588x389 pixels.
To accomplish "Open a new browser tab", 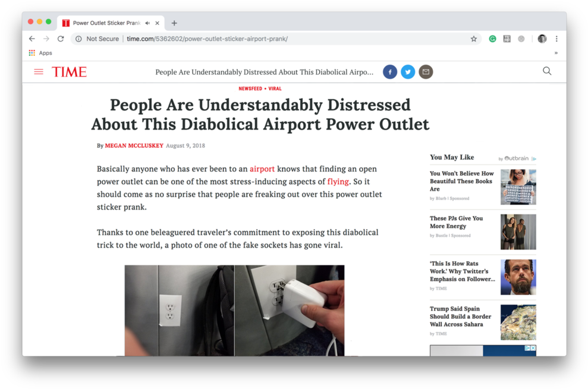I will tap(174, 23).
